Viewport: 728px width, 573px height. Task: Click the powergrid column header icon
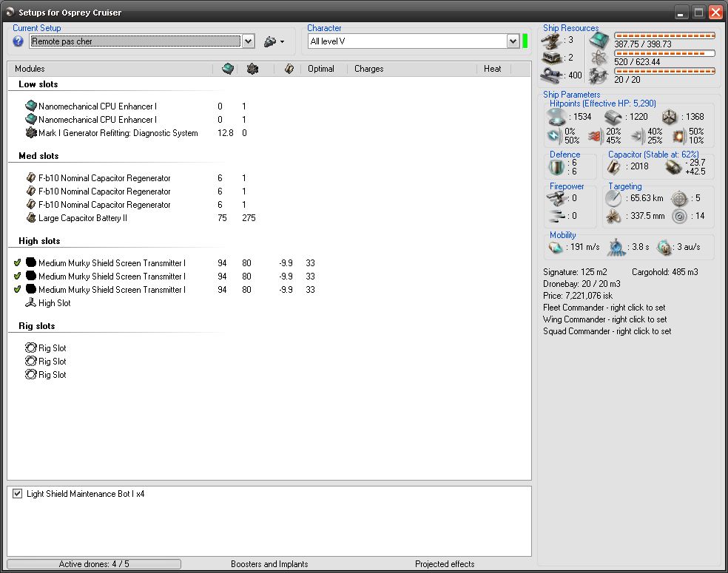tap(252, 69)
